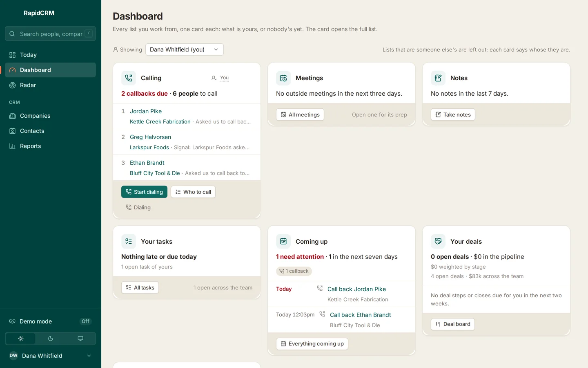
Task: Open the Dana Whitfield (you) dropdown
Action: point(185,49)
